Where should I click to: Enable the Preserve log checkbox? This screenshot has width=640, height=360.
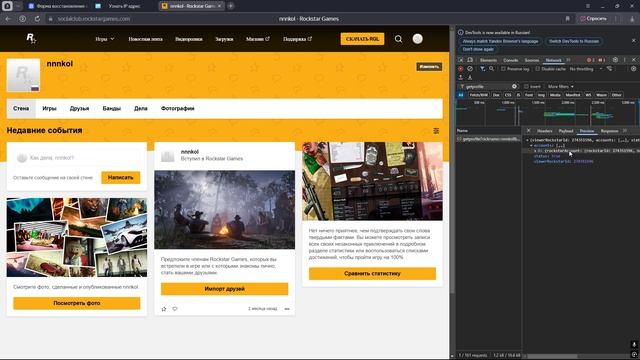[503, 69]
